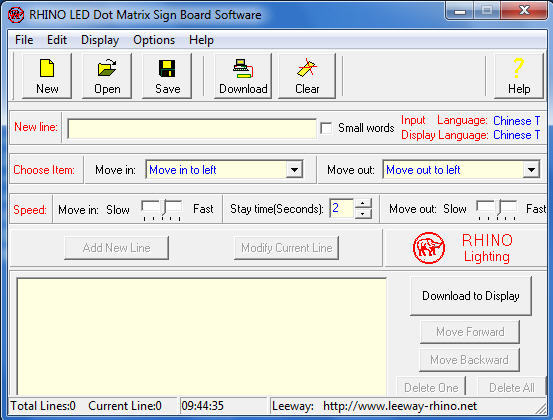Click the Download toolbar icon
The image size is (553, 420).
243,68
